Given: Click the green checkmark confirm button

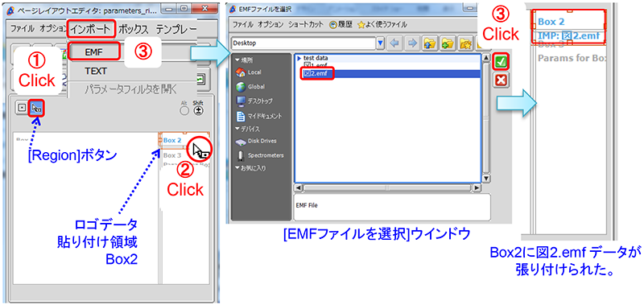Looking at the screenshot, I should (501, 62).
